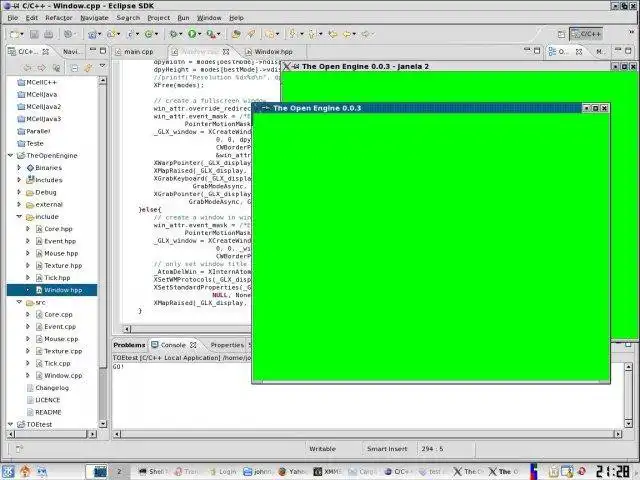Click the home icon in the KDE panel

[25, 471]
